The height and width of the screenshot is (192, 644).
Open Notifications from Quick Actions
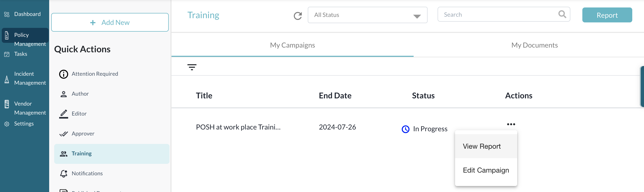(x=87, y=173)
